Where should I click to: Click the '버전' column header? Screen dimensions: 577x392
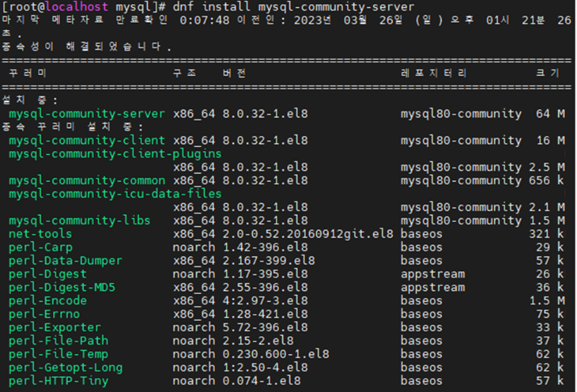(234, 73)
